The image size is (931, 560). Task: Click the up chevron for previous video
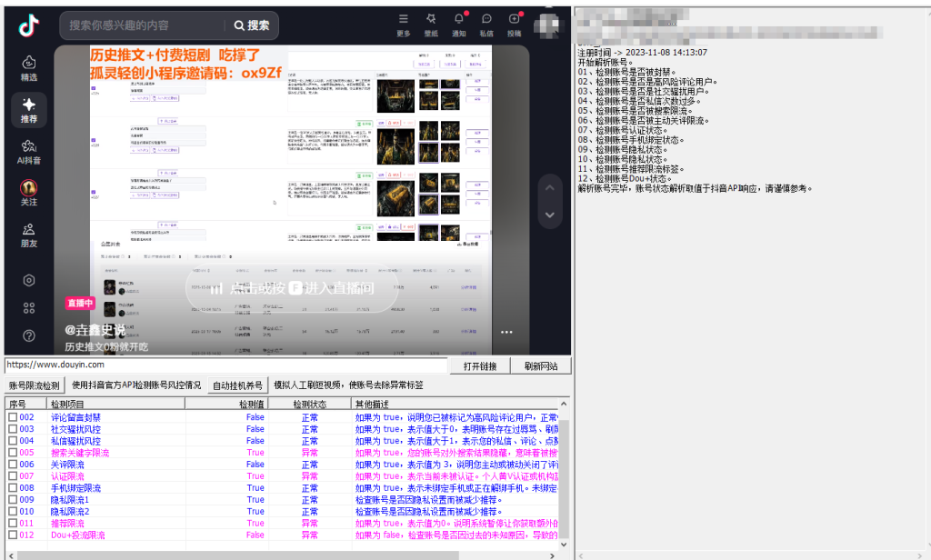click(x=549, y=186)
